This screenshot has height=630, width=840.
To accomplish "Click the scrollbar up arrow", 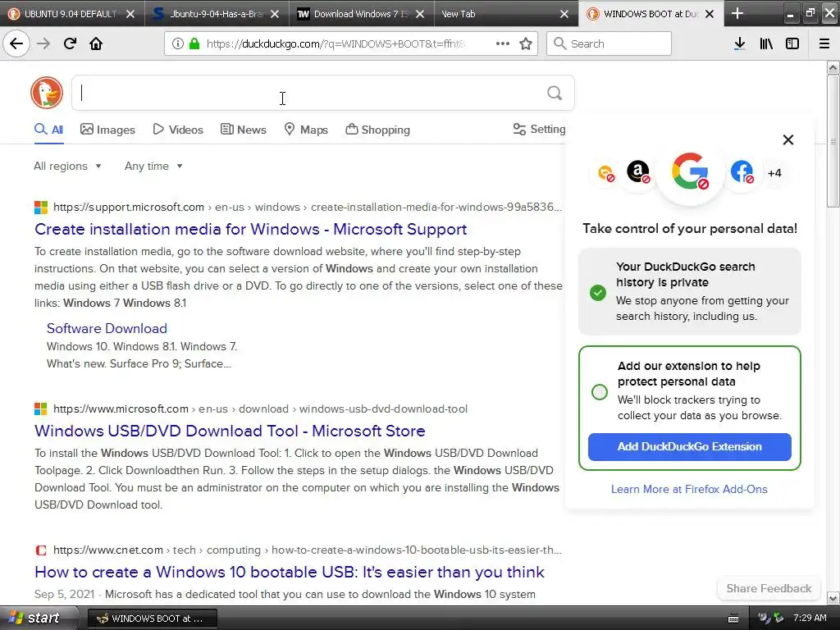I will point(833,67).
